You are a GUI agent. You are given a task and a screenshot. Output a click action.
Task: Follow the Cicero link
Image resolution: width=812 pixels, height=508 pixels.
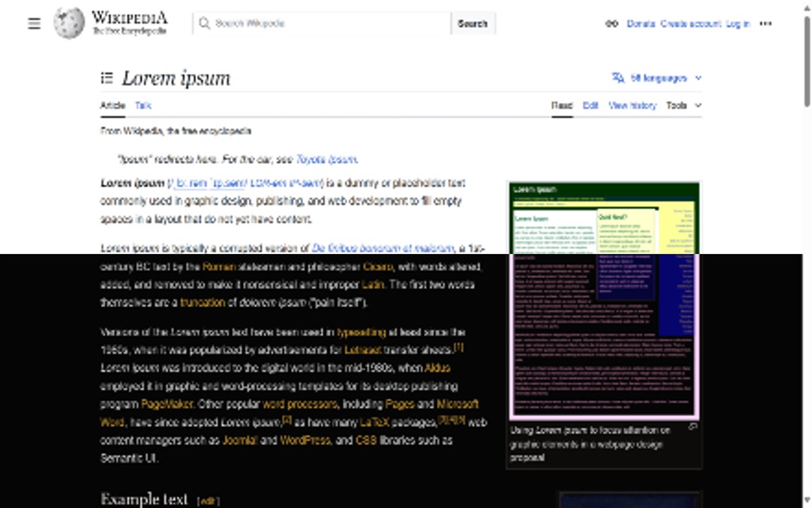coord(378,267)
